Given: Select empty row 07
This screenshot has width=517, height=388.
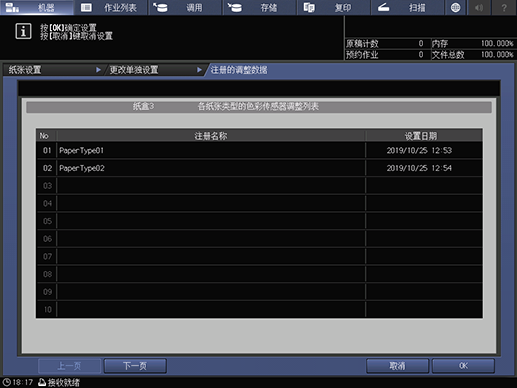Looking at the screenshot, I should 259,256.
